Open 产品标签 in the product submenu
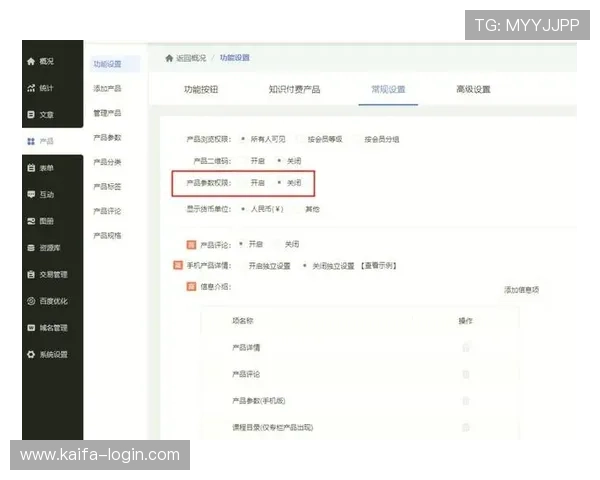The width and height of the screenshot is (600, 480). pos(108,186)
